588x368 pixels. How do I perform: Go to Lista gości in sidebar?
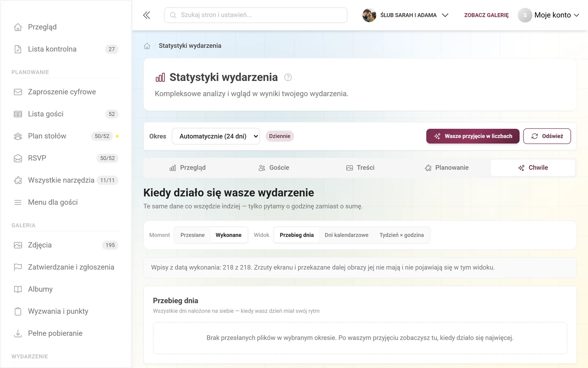coord(65,114)
